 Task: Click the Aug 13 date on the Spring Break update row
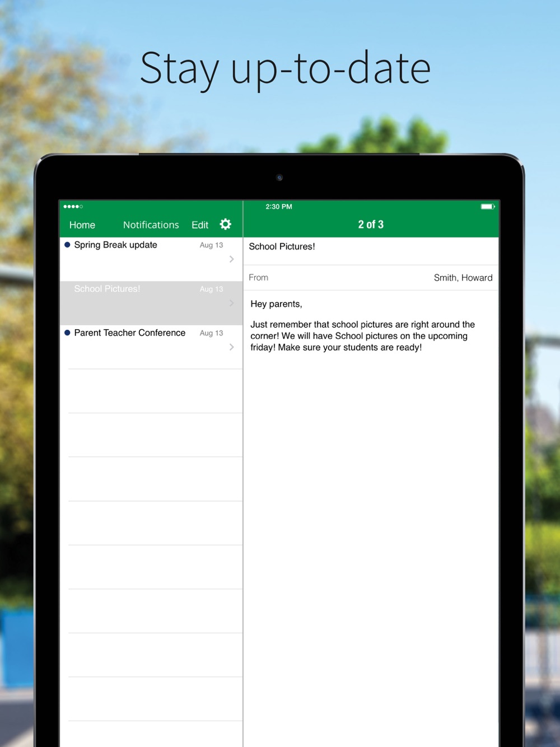tap(211, 245)
